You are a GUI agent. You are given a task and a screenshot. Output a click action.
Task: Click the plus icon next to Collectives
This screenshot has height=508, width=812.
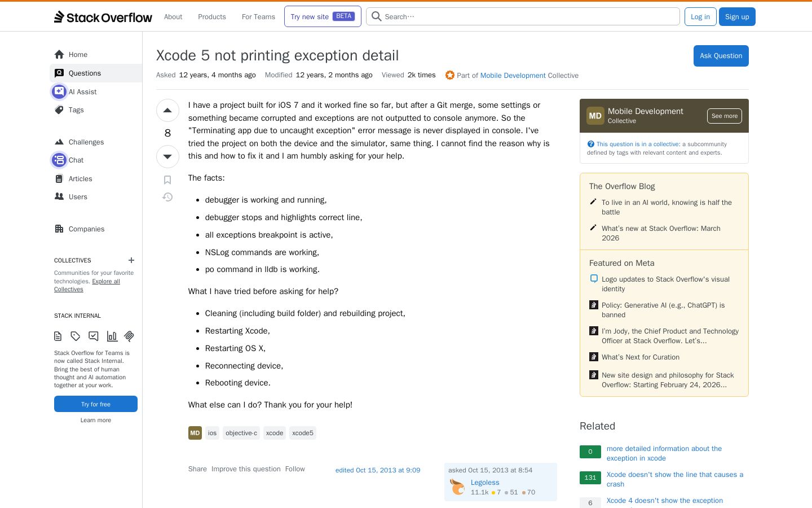(x=131, y=260)
